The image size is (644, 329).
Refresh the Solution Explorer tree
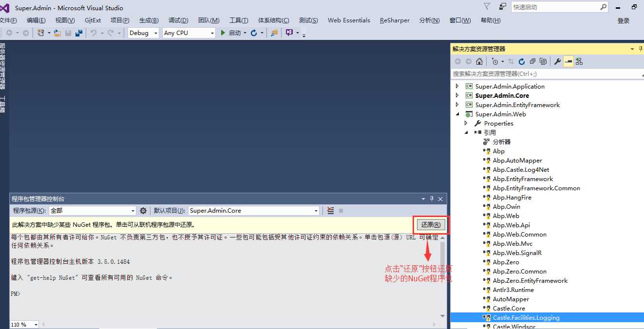coord(522,61)
